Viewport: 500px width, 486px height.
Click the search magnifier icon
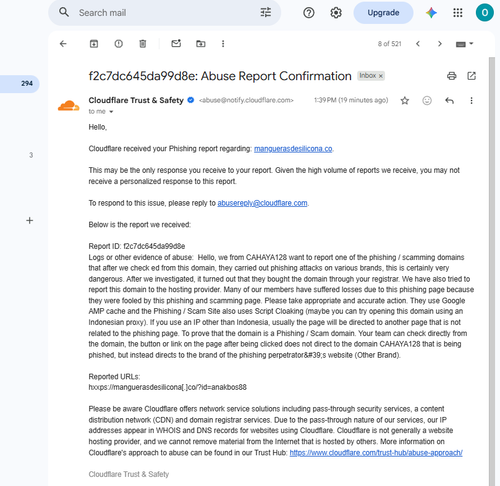click(x=64, y=13)
